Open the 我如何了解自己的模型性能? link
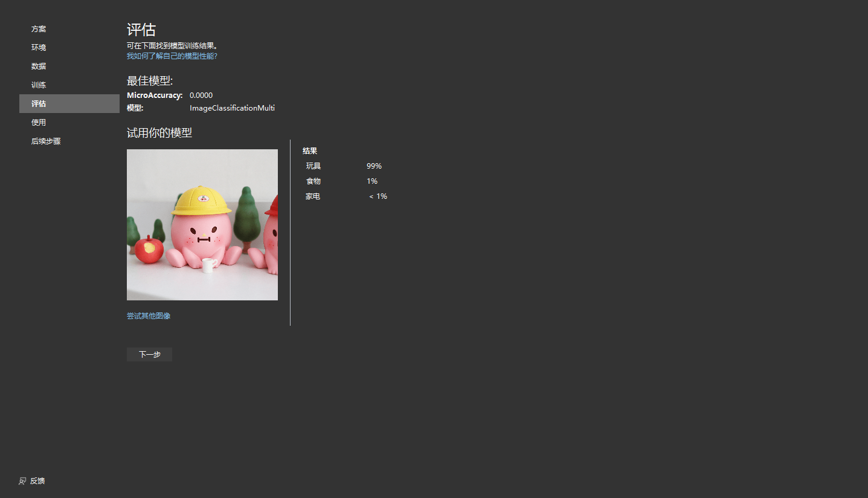Screen dimensions: 868x498 pyautogui.click(x=172, y=56)
